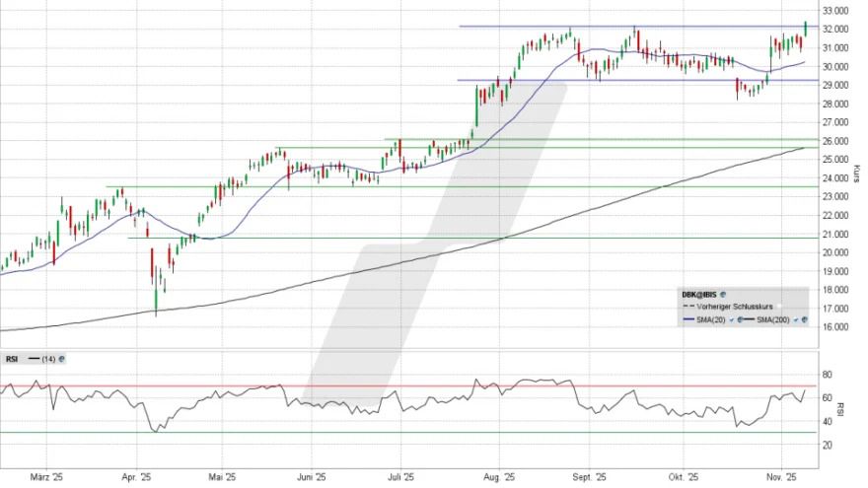Open SMA(200) indicator settings icon
The image size is (868, 488).
(x=803, y=319)
